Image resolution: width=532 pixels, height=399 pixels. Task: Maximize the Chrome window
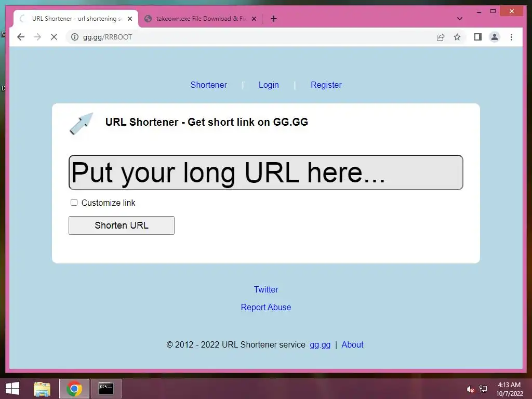tap(493, 11)
